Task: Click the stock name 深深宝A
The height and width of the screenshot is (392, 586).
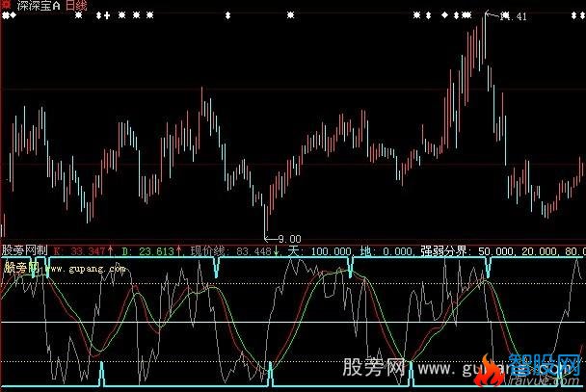Action: [x=39, y=5]
